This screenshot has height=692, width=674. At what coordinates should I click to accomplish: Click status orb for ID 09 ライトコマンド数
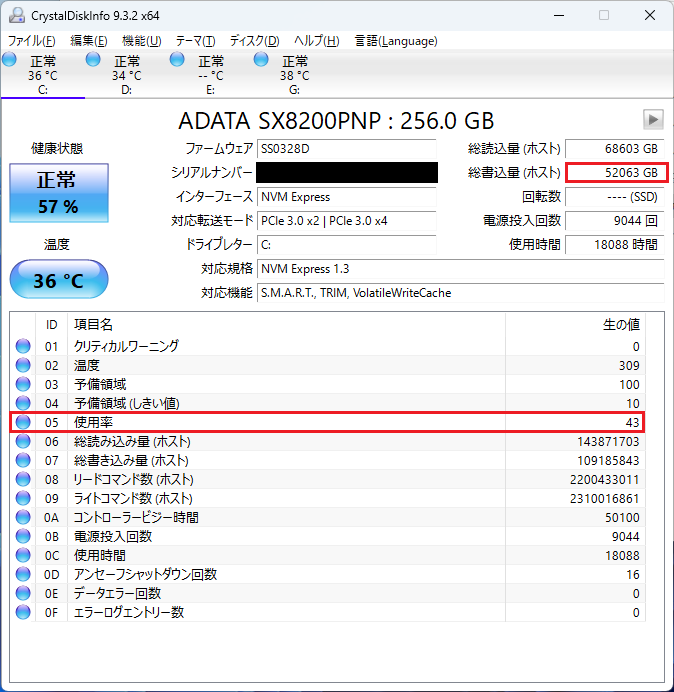click(23, 498)
